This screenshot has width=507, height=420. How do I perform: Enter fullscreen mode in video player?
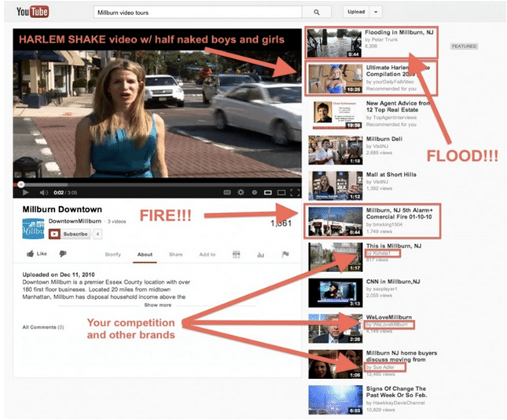point(295,192)
